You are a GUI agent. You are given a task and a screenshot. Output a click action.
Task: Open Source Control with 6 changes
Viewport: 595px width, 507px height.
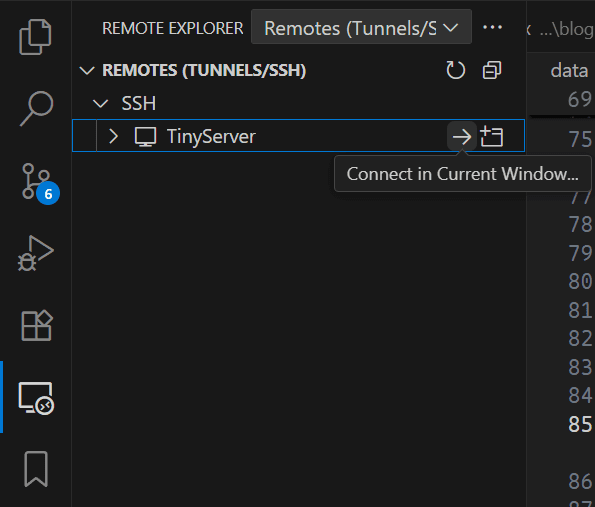pyautogui.click(x=37, y=182)
